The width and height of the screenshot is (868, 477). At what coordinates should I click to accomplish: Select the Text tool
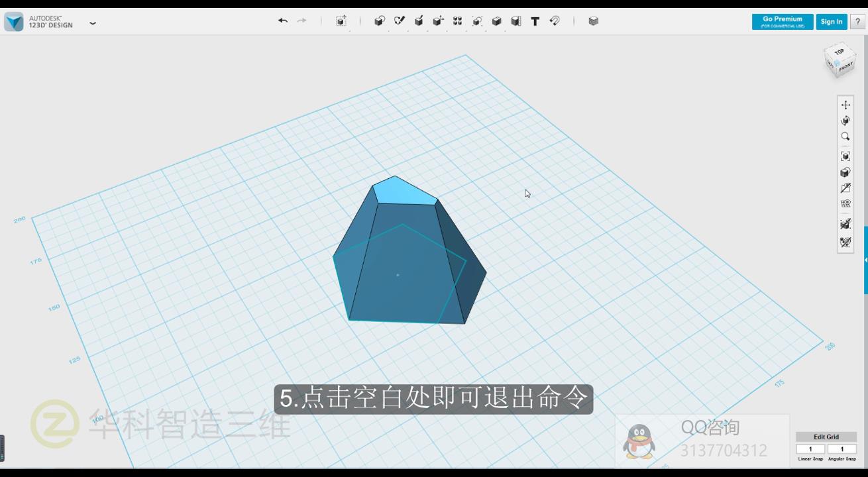coord(535,21)
